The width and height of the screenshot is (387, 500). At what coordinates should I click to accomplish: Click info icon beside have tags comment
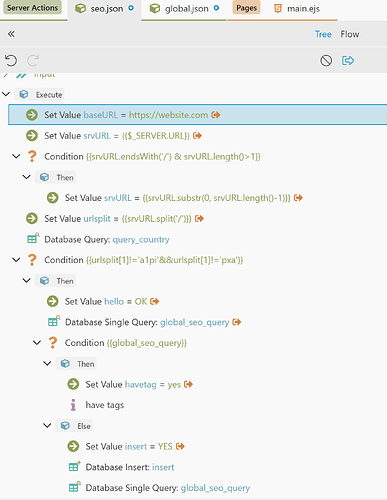click(73, 405)
